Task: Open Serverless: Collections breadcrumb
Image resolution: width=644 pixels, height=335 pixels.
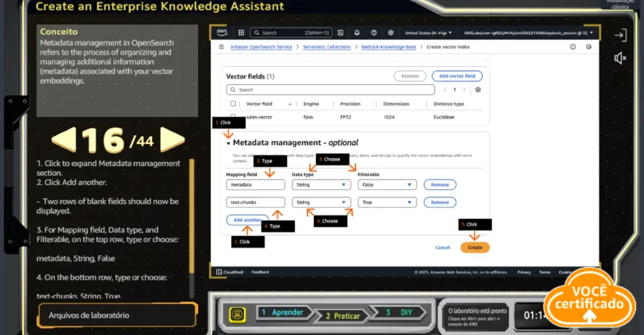Action: (327, 47)
